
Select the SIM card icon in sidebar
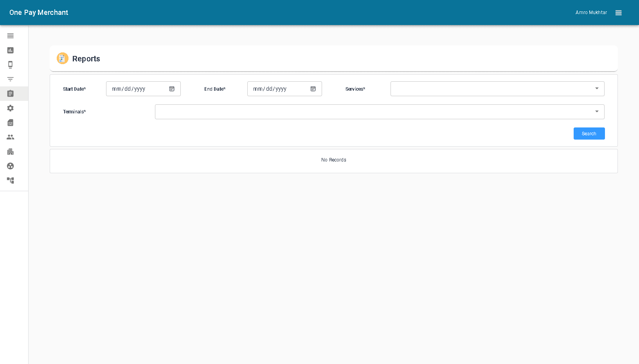click(x=10, y=122)
